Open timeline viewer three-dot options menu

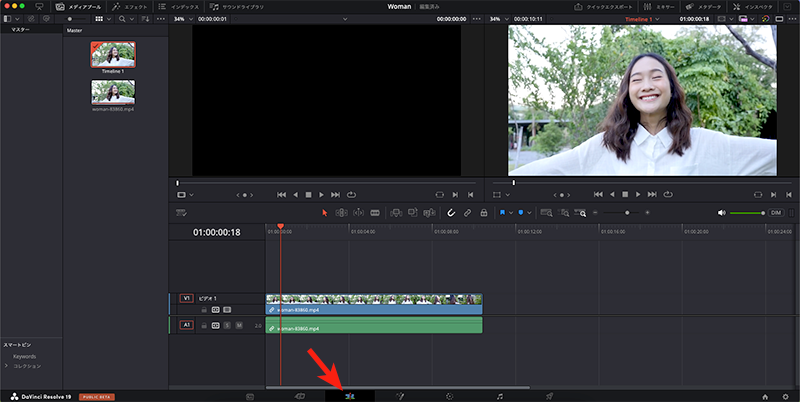coord(792,19)
